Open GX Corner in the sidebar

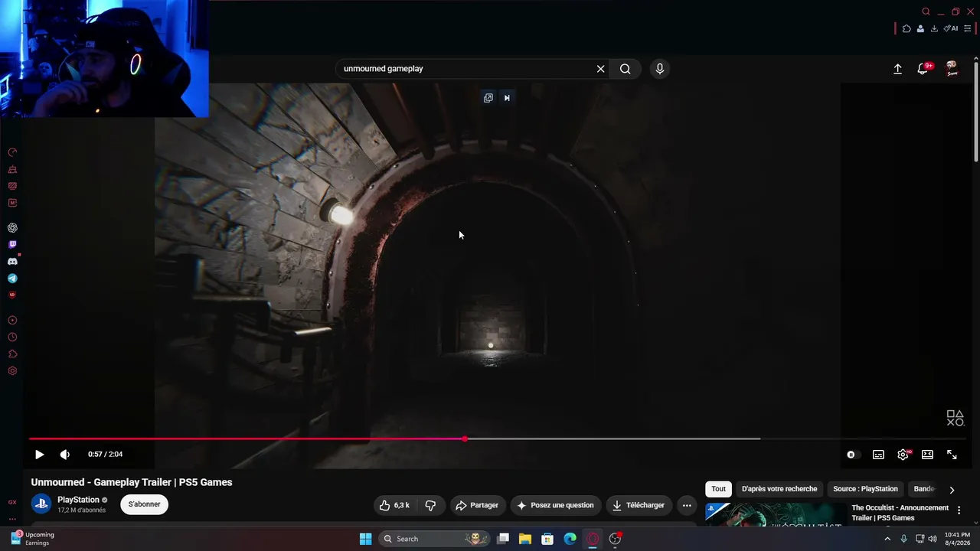pyautogui.click(x=12, y=502)
